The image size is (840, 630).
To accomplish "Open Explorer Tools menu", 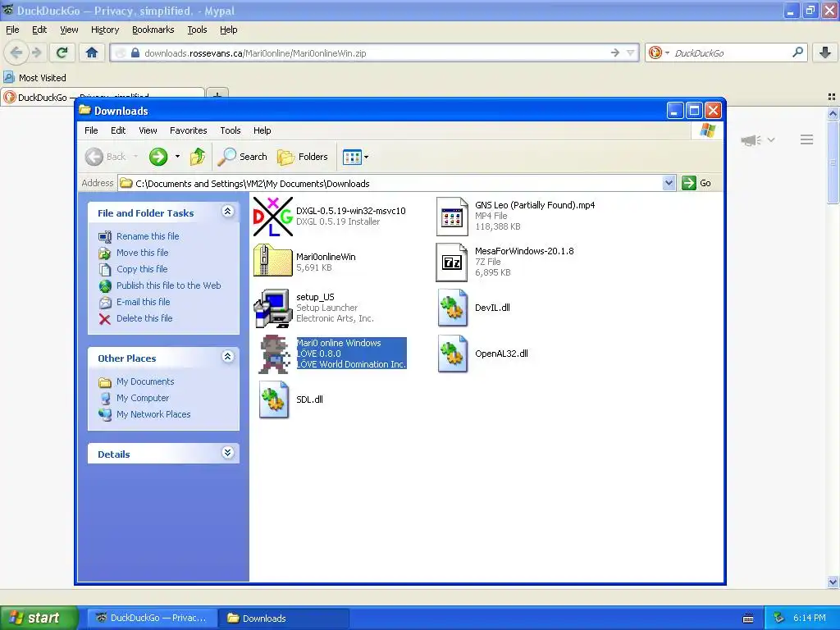I will [231, 130].
